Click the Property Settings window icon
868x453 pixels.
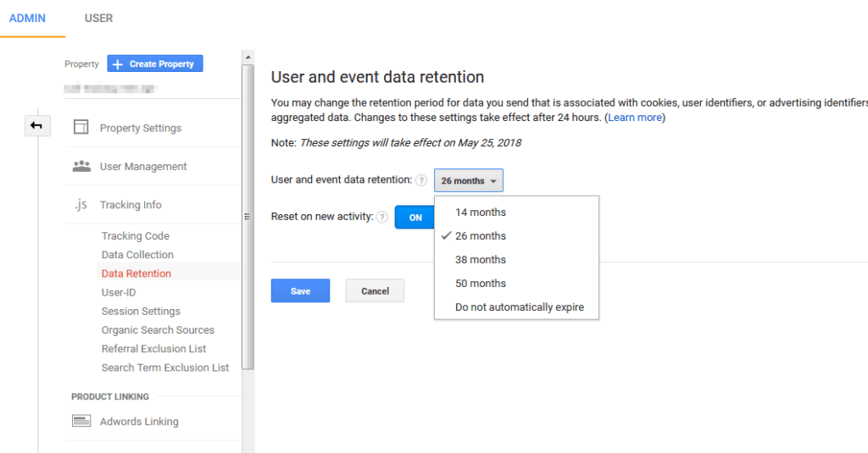click(81, 127)
